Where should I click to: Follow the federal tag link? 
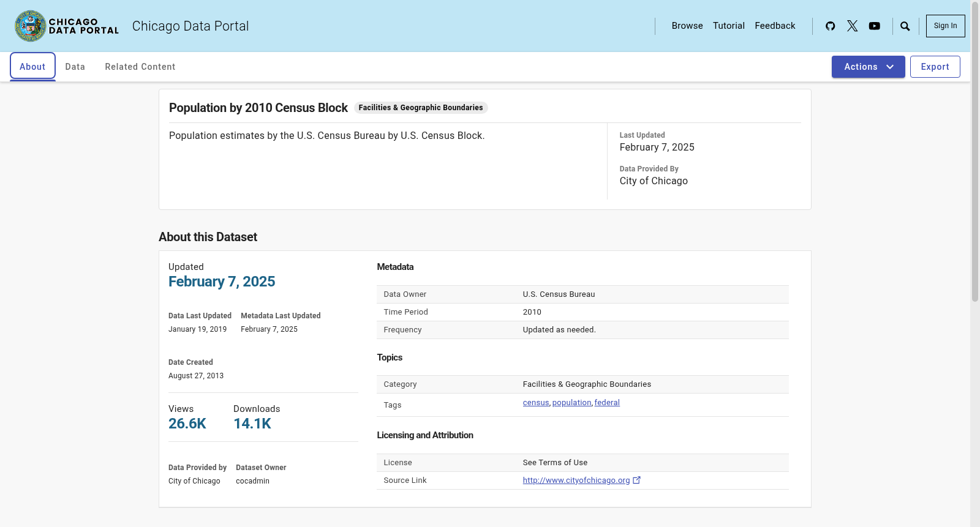607,403
